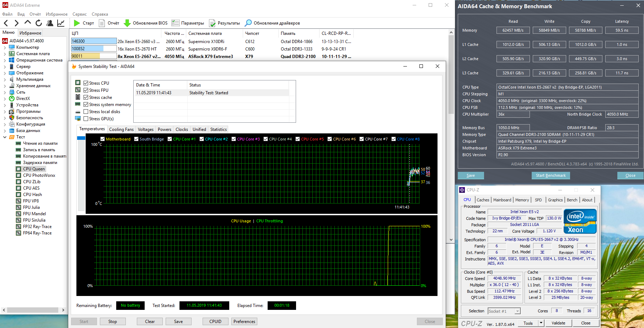Select the Операционная система Windows icon
Image resolution: width=644 pixels, height=328 pixels.
pyautogui.click(x=12, y=60)
